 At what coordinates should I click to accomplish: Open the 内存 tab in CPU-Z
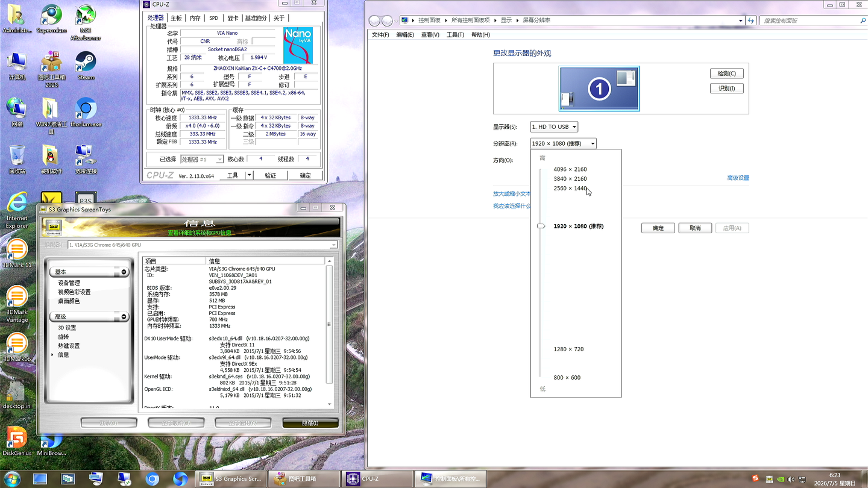point(195,18)
